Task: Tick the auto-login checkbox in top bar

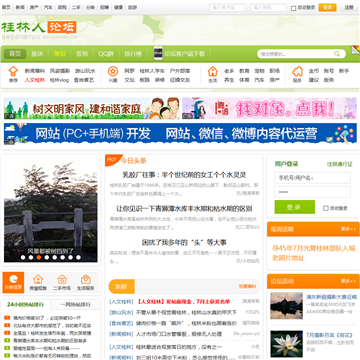Action: 293,8
